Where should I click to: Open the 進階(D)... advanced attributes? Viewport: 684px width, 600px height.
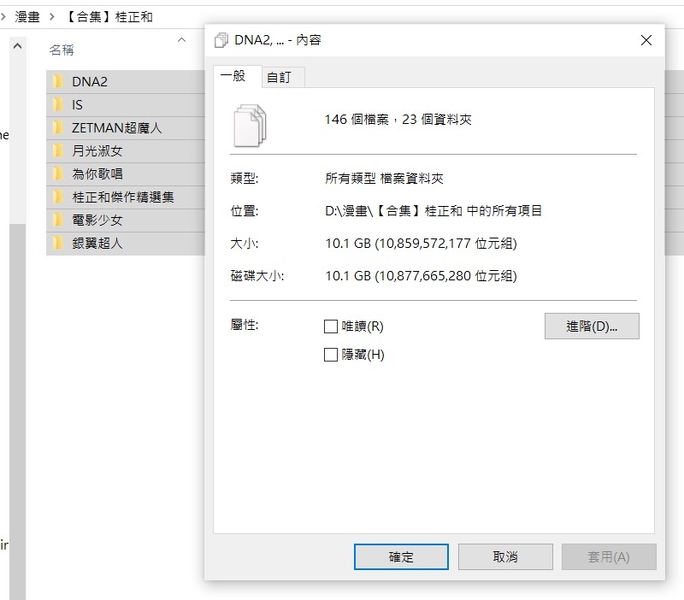592,326
